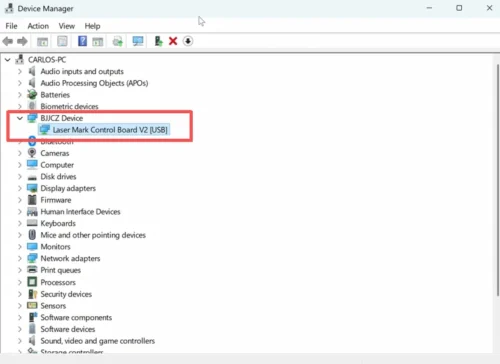Click the scan for hardware changes monitor icon

[x=138, y=41]
